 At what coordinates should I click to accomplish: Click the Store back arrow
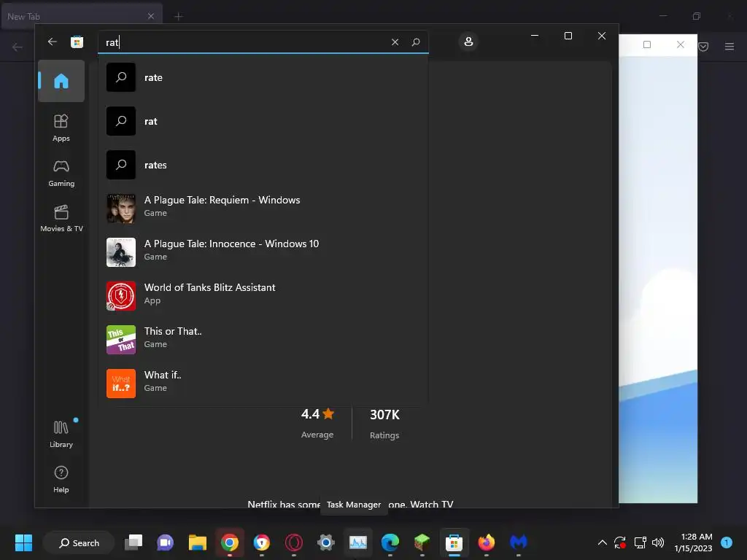point(53,42)
